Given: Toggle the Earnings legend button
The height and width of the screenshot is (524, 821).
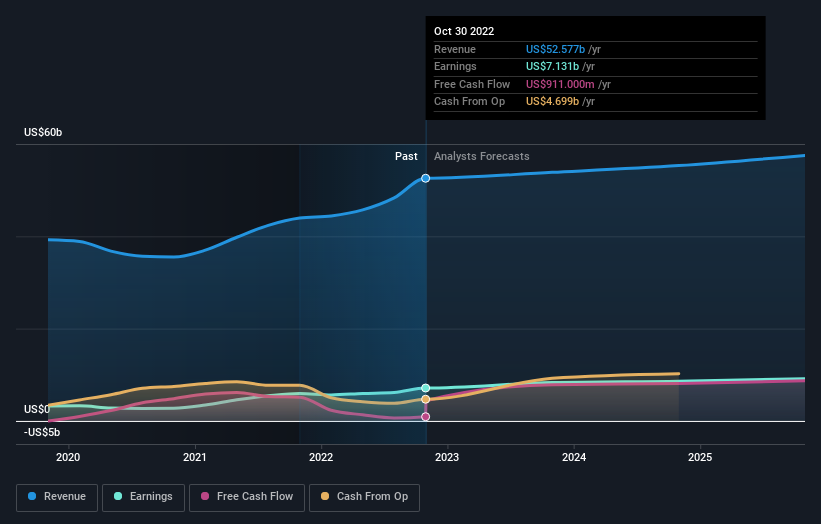Looking at the screenshot, I should click(143, 497).
